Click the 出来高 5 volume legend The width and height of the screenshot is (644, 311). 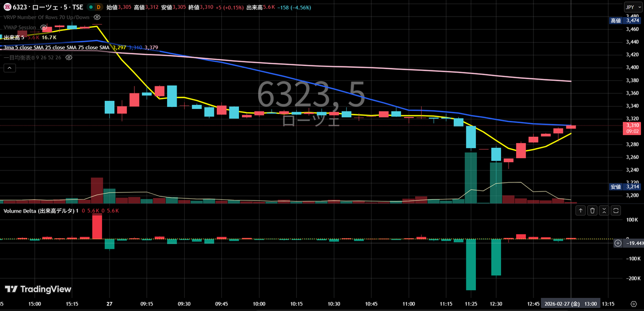pyautogui.click(x=14, y=38)
